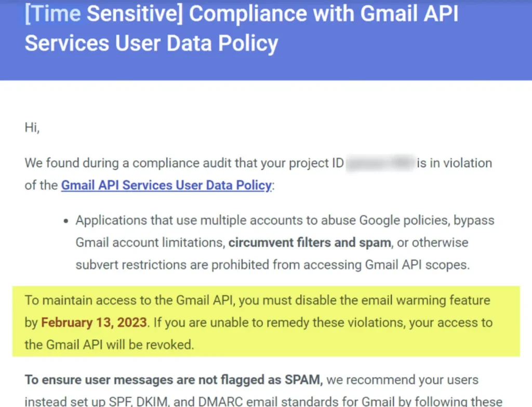Click the 'Hi,' greeting line

32,128
